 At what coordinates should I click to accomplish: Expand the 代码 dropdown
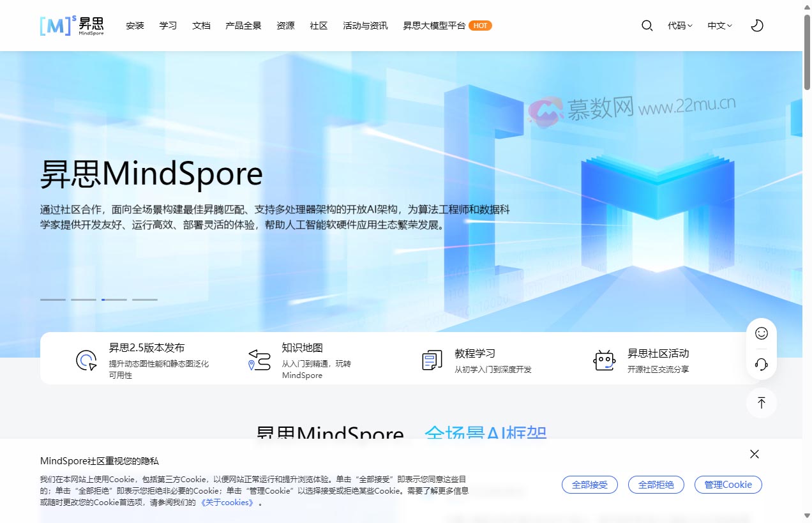coord(679,26)
